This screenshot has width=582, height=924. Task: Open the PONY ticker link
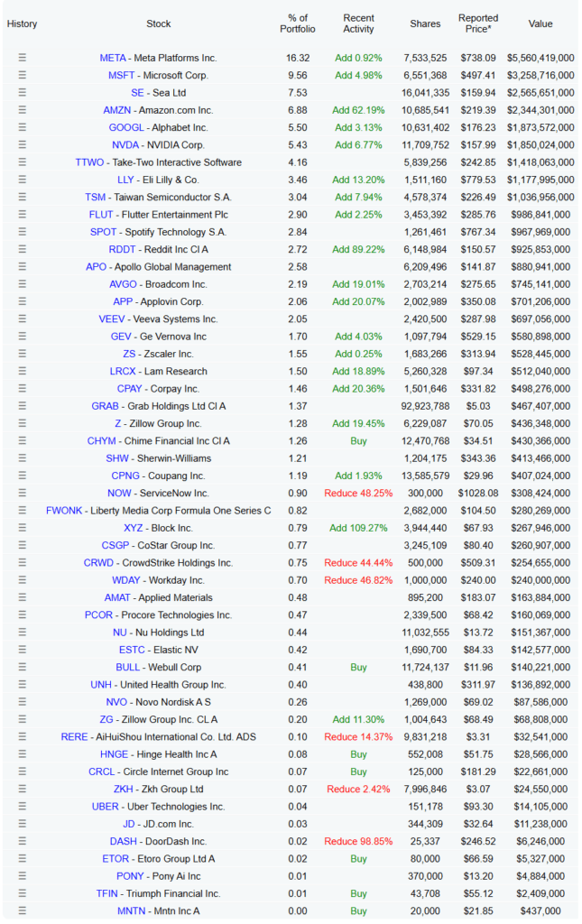pyautogui.click(x=130, y=875)
